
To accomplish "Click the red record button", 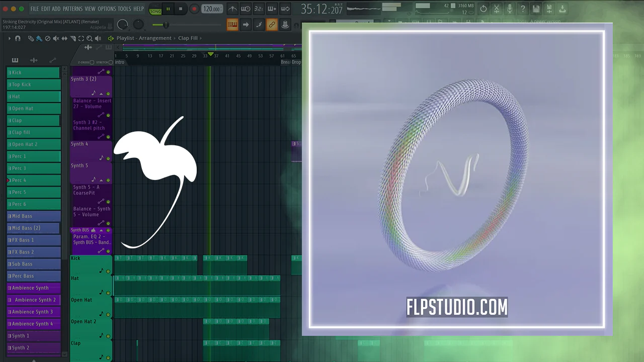I will (x=194, y=9).
